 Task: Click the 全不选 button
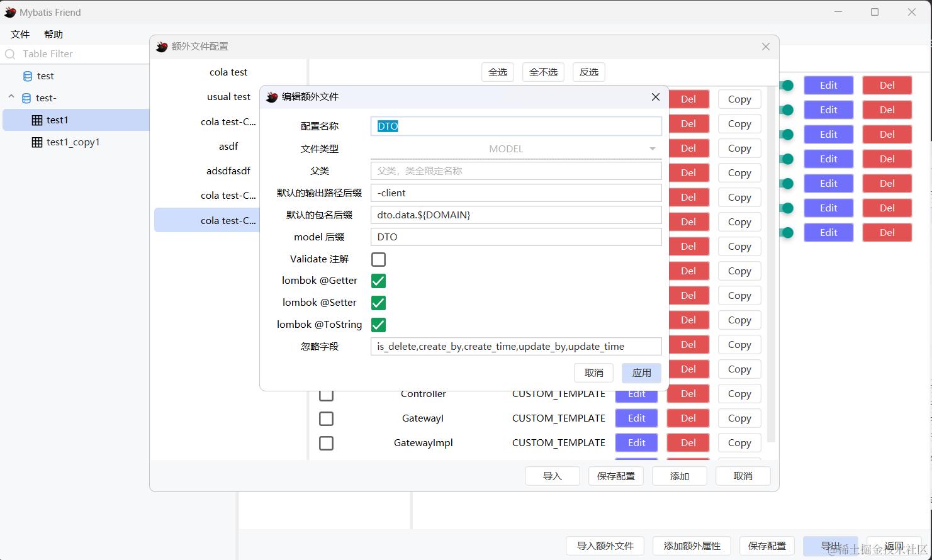pyautogui.click(x=543, y=72)
